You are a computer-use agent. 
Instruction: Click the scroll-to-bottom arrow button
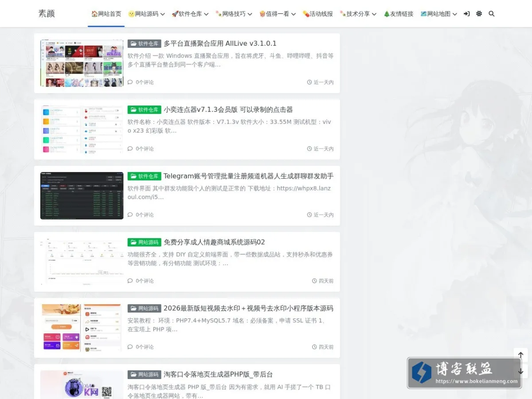pyautogui.click(x=520, y=372)
